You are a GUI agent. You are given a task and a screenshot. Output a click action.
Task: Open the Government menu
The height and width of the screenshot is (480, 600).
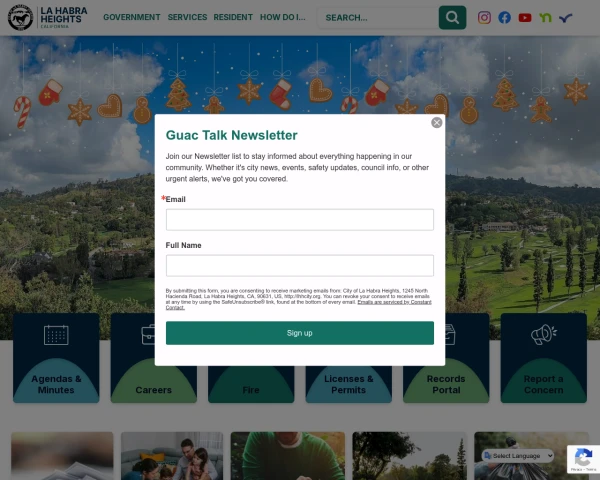[x=132, y=17]
